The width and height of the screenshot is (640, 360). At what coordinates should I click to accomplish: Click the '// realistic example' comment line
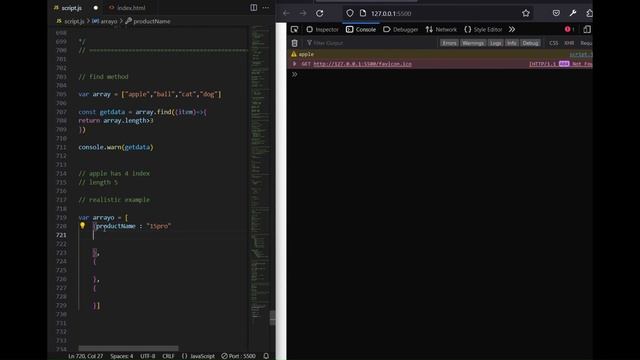[114, 200]
